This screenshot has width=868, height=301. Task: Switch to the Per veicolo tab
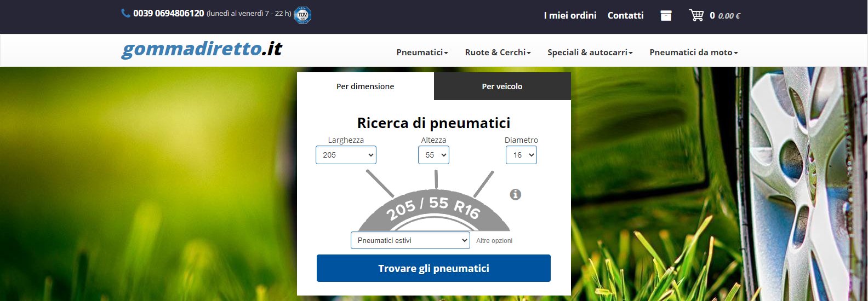(x=502, y=86)
